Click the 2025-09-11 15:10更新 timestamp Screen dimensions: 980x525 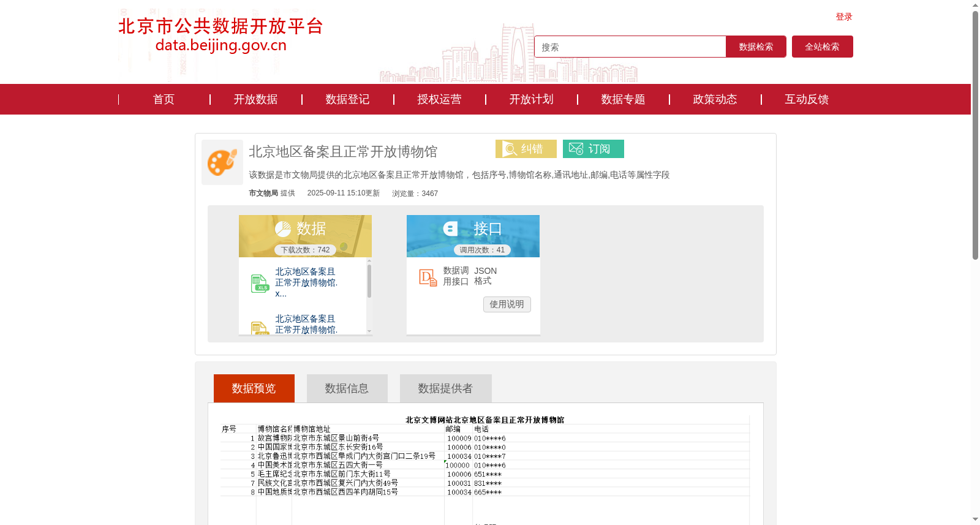(x=343, y=193)
